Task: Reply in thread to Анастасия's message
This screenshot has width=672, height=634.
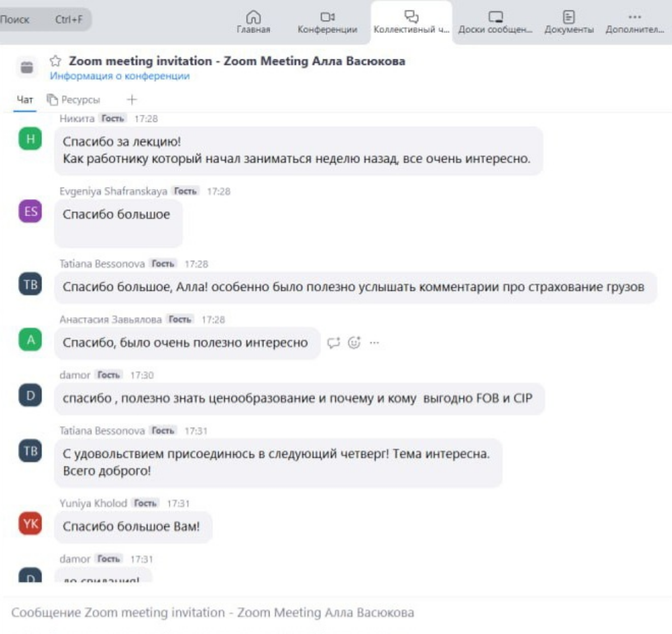Action: point(333,343)
